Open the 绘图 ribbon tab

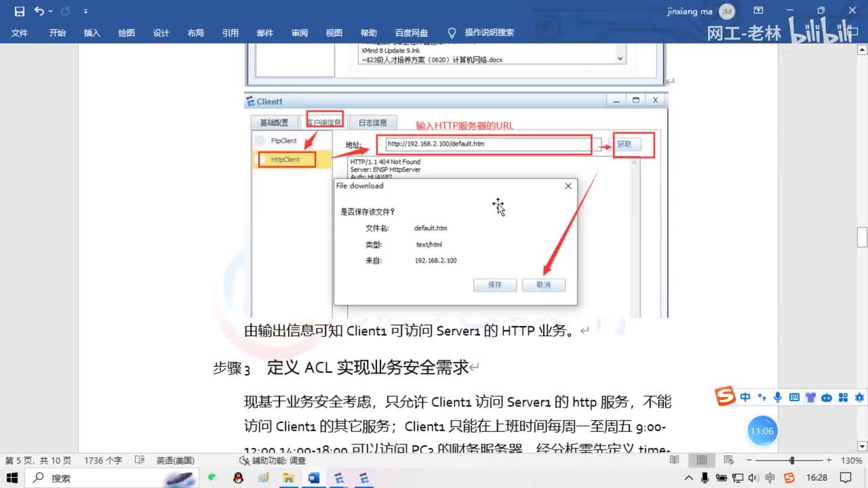coord(126,33)
